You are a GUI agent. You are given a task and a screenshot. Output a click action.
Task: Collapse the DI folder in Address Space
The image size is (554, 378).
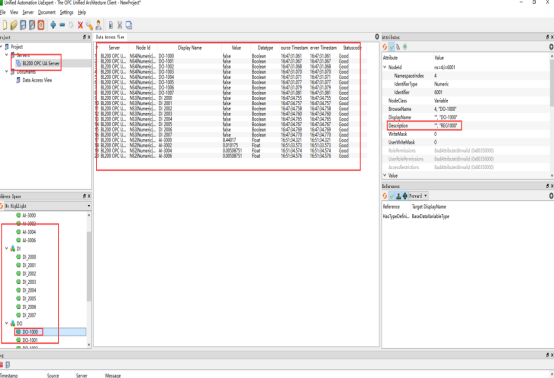tap(6, 248)
